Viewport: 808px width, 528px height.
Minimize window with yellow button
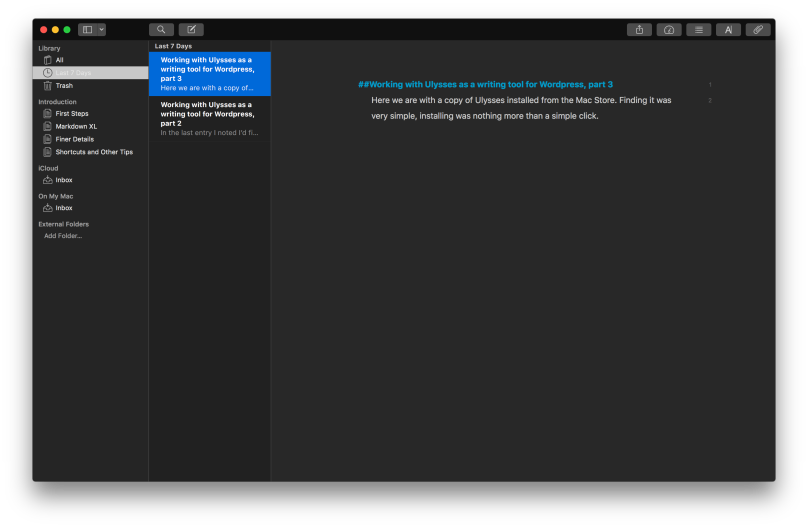tap(55, 30)
